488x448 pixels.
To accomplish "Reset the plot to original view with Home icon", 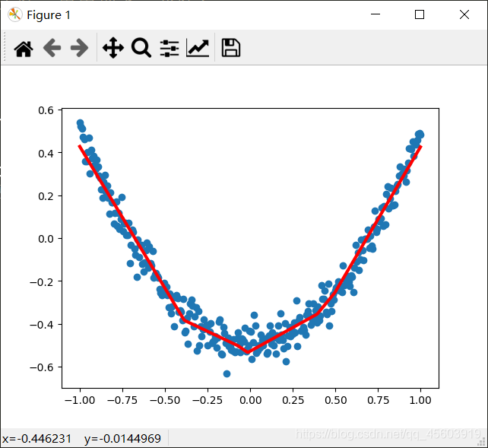I will click(24, 49).
